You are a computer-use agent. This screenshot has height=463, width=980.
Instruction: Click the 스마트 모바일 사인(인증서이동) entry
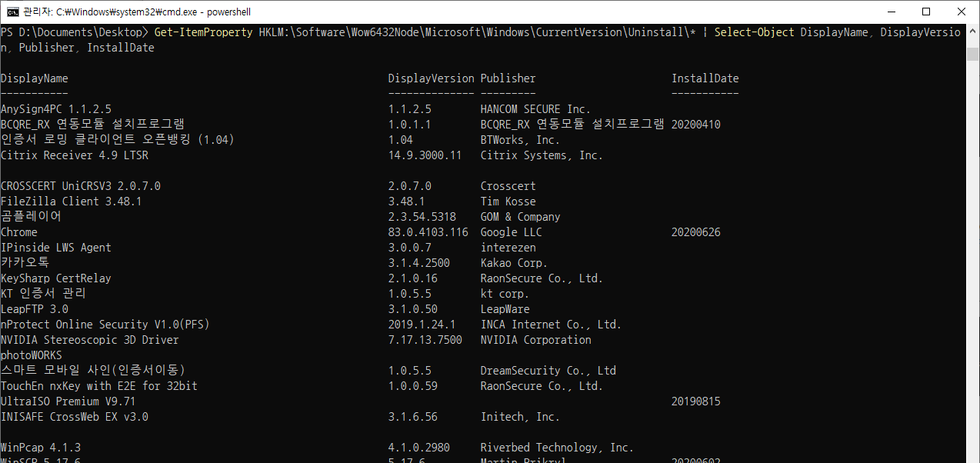[93, 371]
